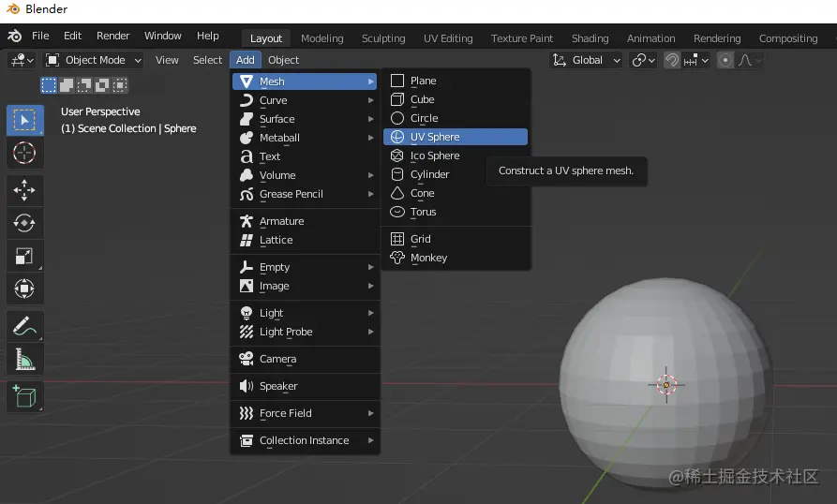Set selection mode to invert
Image resolution: width=837 pixels, height=504 pixels.
(x=102, y=85)
